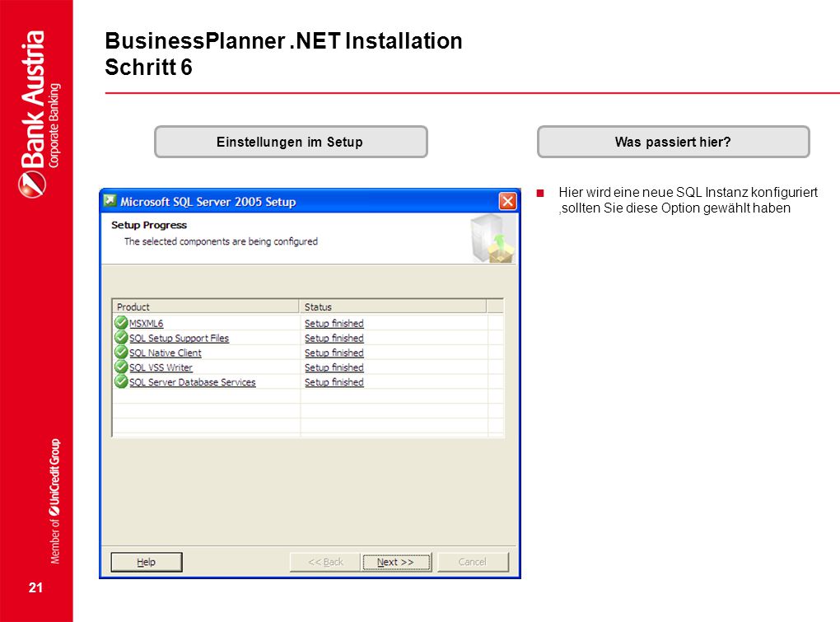This screenshot has width=840, height=622.
Task: Click the slide title 'BusinessPlanner .NET Installation'
Action: click(283, 41)
